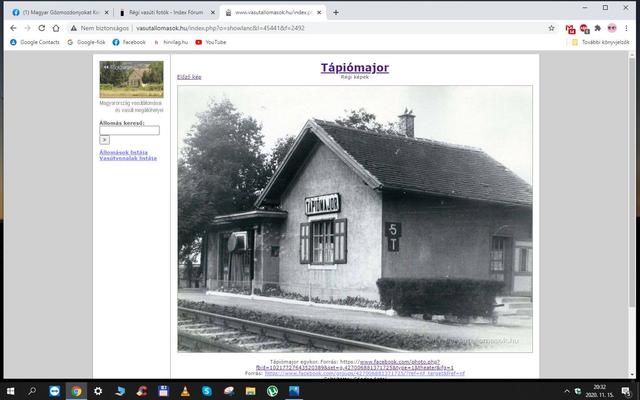Click the Állomás kereső search field
Image resolution: width=640 pixels, height=400 pixels.
click(x=129, y=131)
